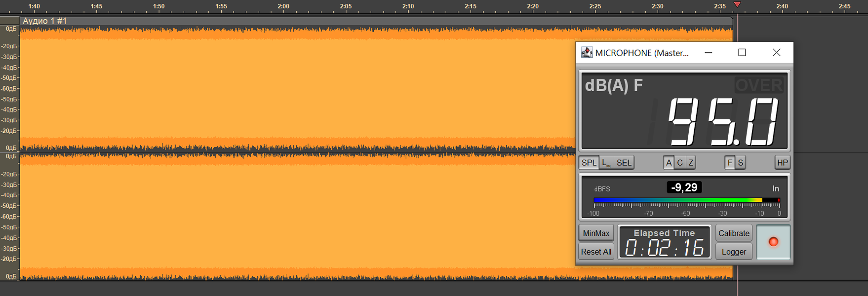Select SPL measurement mode
The image size is (868, 296).
[589, 163]
